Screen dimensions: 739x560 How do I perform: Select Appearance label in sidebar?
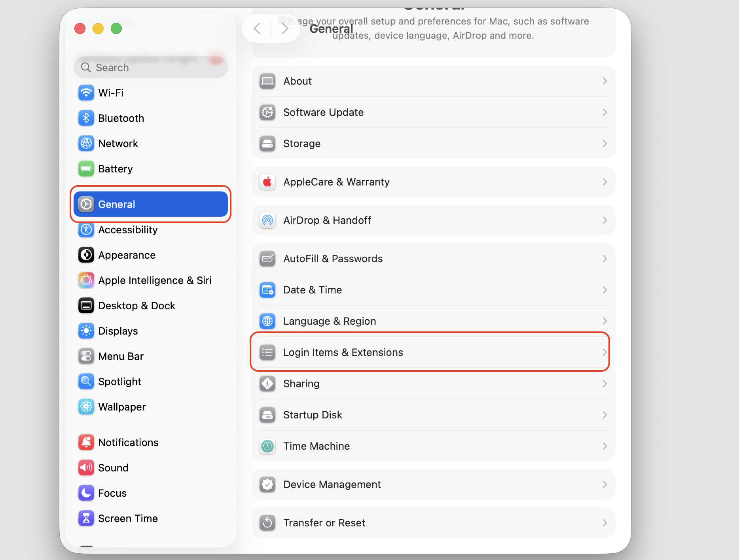(127, 255)
